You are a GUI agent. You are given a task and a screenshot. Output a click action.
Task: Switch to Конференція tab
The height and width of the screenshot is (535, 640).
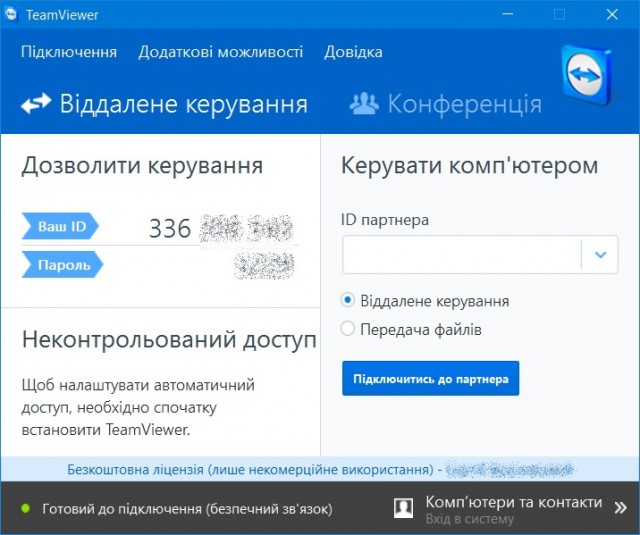[446, 104]
